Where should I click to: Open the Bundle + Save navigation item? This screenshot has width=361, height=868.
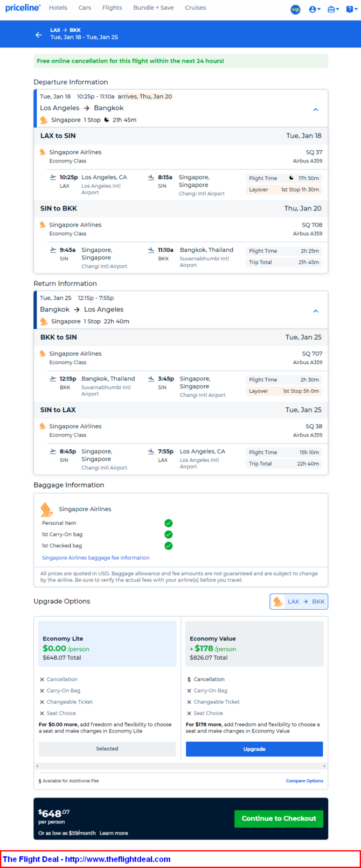pyautogui.click(x=154, y=8)
